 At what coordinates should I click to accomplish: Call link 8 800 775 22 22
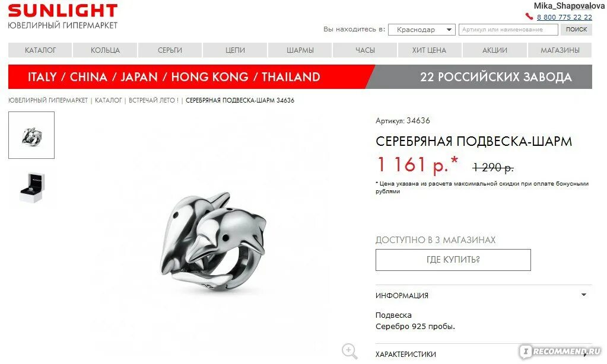coord(564,17)
